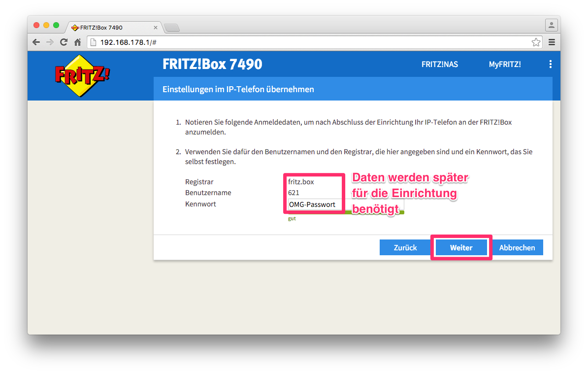Open a new browser tab
Image resolution: width=588 pixels, height=374 pixels.
pyautogui.click(x=172, y=28)
